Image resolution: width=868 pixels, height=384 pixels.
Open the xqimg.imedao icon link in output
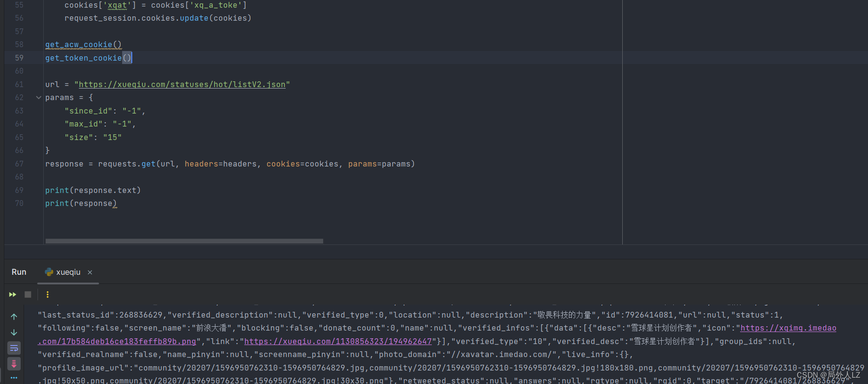point(788,328)
